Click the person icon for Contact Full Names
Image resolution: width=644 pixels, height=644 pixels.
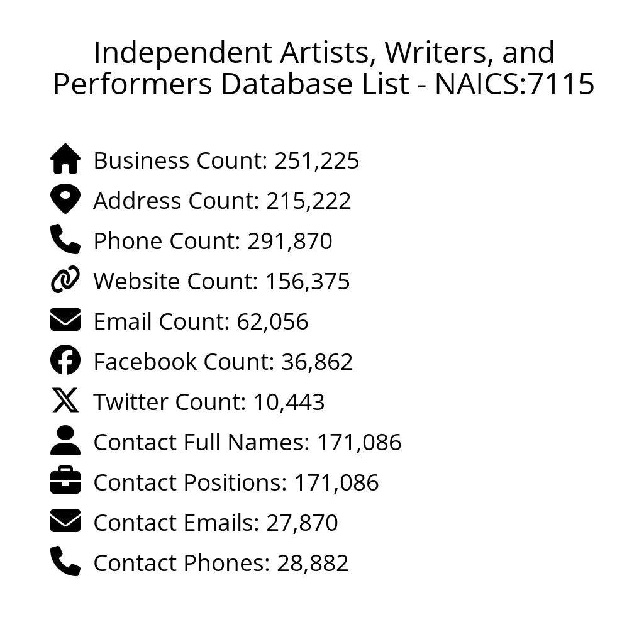65,441
